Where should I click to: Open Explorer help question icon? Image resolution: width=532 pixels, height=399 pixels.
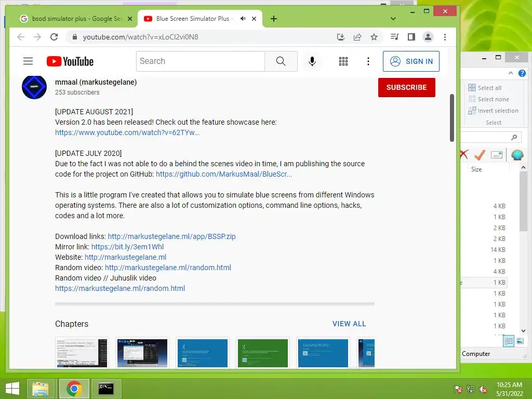tap(522, 73)
